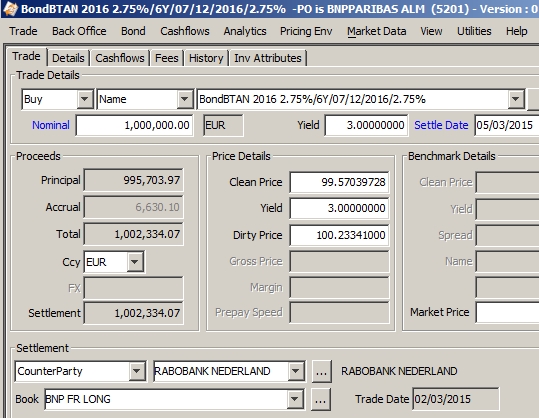The height and width of the screenshot is (418, 539).
Task: Expand the Book BNP FR LONG dropdown
Action: pos(295,399)
